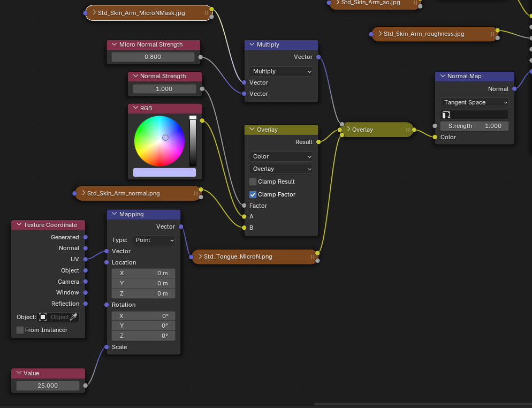532x408 pixels.
Task: Click the Value node's 25.000 field
Action: point(48,386)
